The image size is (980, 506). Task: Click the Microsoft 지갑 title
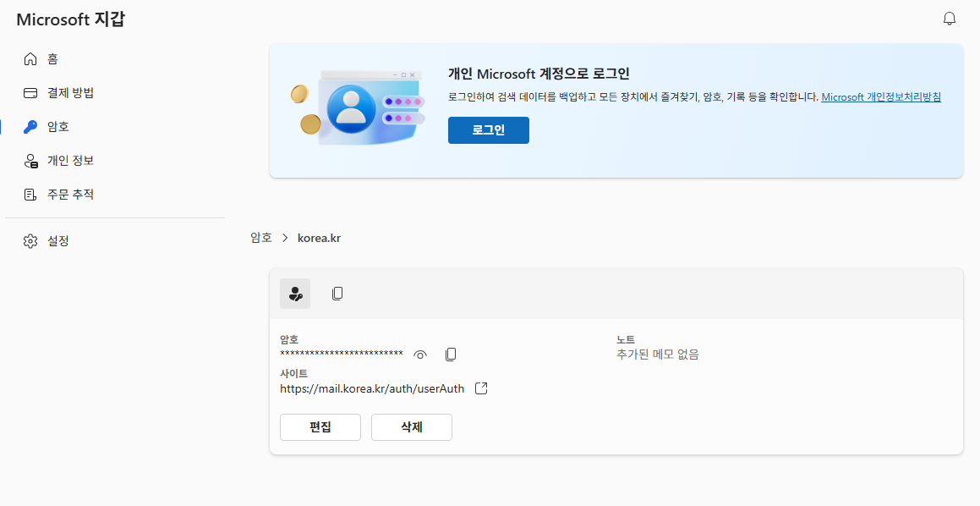tap(71, 19)
